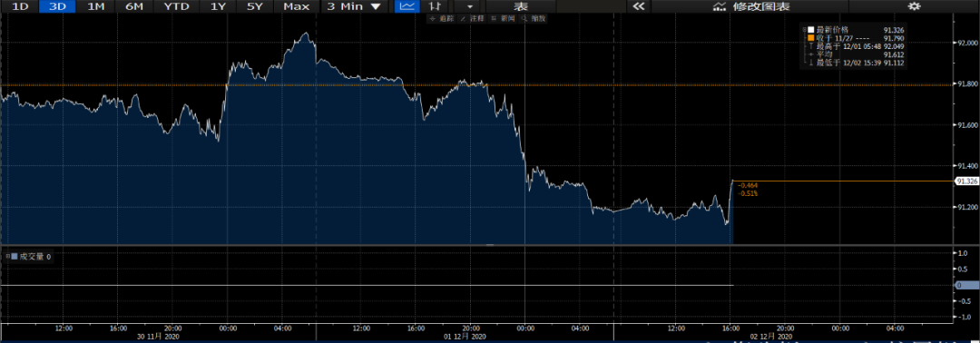The height and width of the screenshot is (343, 980).
Task: Click the 91.326 last price value in legend
Action: pos(895,29)
